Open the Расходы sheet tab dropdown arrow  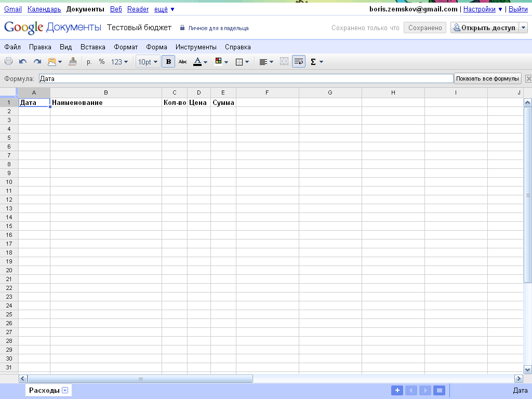pos(65,391)
